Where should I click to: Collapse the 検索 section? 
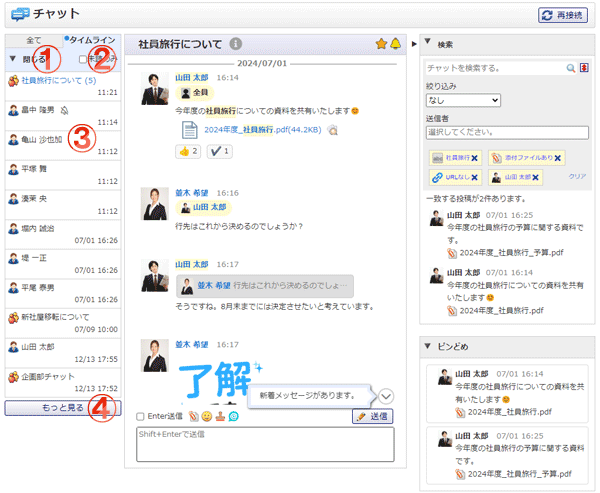[x=428, y=41]
